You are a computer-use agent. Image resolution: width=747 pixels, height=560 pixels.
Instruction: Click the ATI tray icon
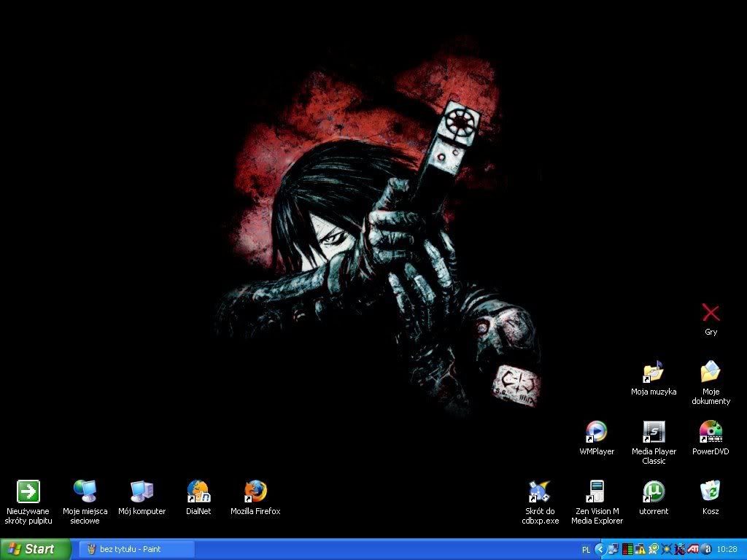pos(692,549)
